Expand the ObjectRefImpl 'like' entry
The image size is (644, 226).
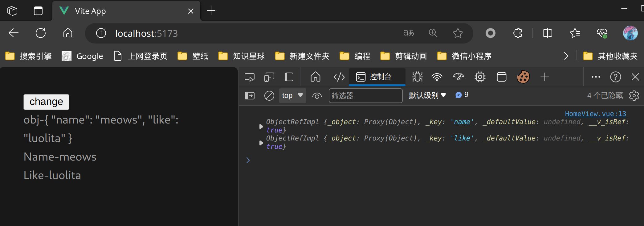pos(261,143)
